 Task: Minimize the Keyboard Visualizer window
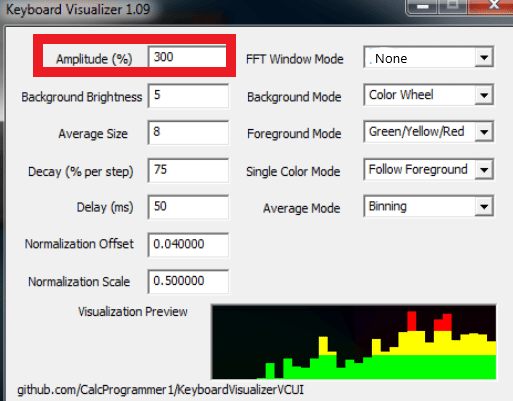[x=422, y=6]
